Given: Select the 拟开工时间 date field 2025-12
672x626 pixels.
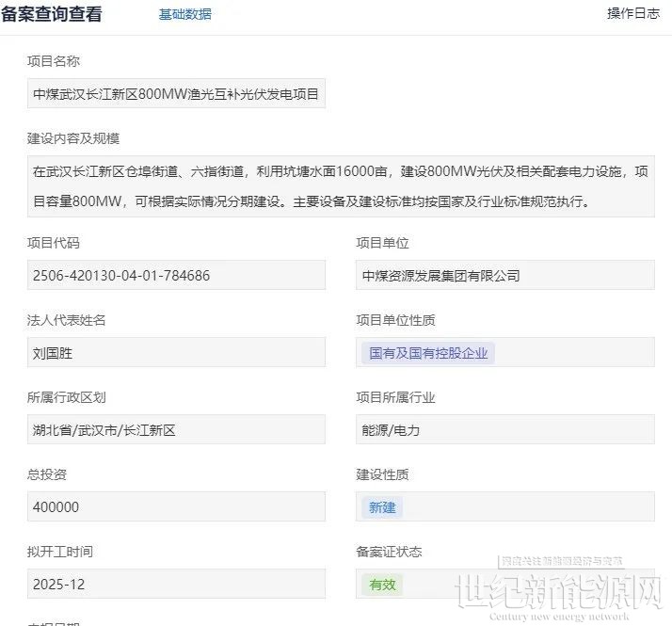Looking at the screenshot, I should [176, 584].
